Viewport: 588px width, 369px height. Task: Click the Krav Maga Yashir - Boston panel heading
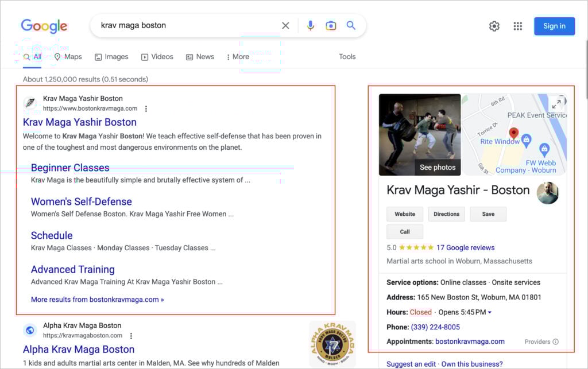click(x=458, y=191)
